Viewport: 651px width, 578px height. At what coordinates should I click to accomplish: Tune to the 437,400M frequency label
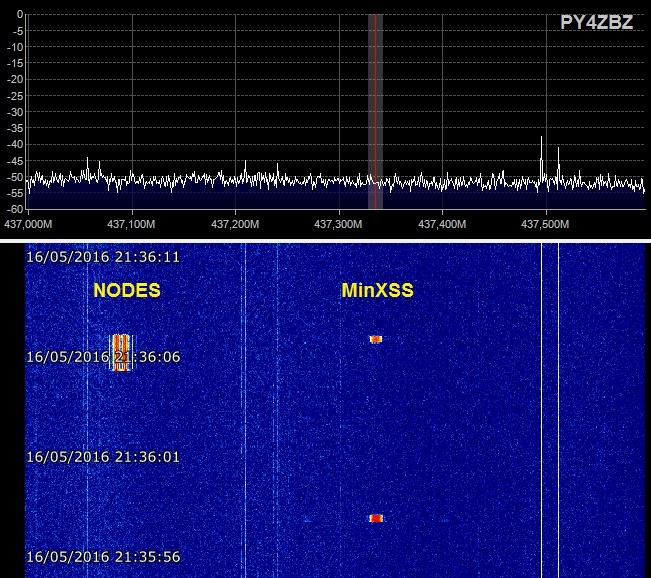pyautogui.click(x=440, y=223)
